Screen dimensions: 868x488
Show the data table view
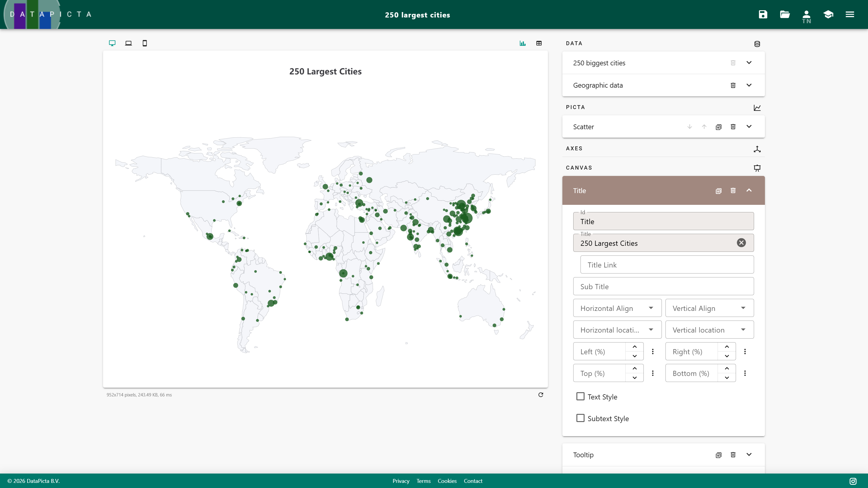coord(539,43)
